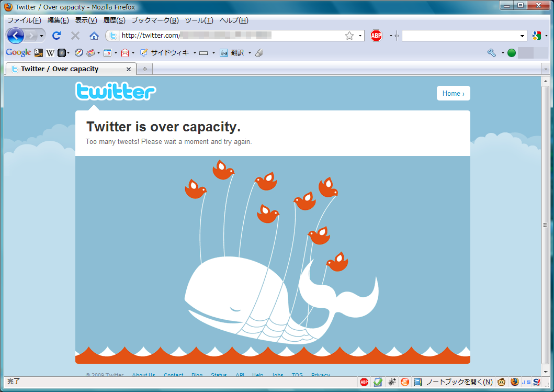The image size is (554, 392).
Task: Expand the Google search engine icon dropdown arrow
Action: point(546,36)
